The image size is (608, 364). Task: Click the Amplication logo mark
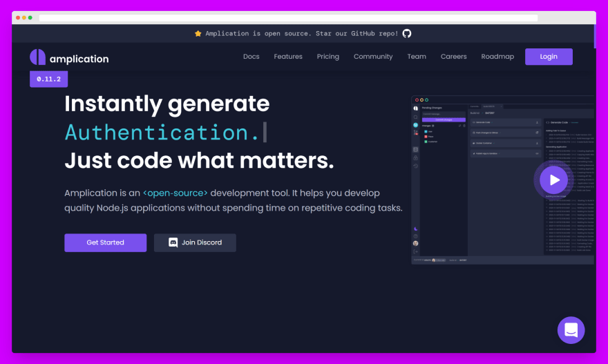[37, 57]
